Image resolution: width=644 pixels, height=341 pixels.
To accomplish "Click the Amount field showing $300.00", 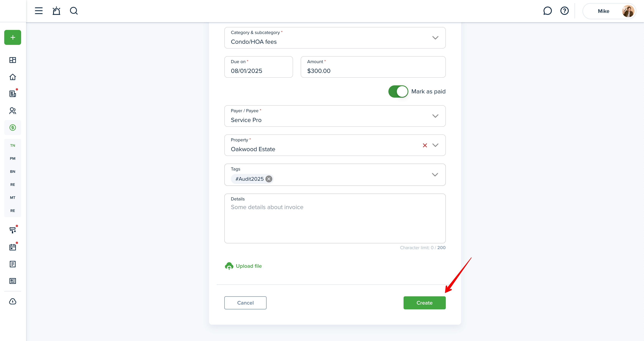I will [x=373, y=67].
